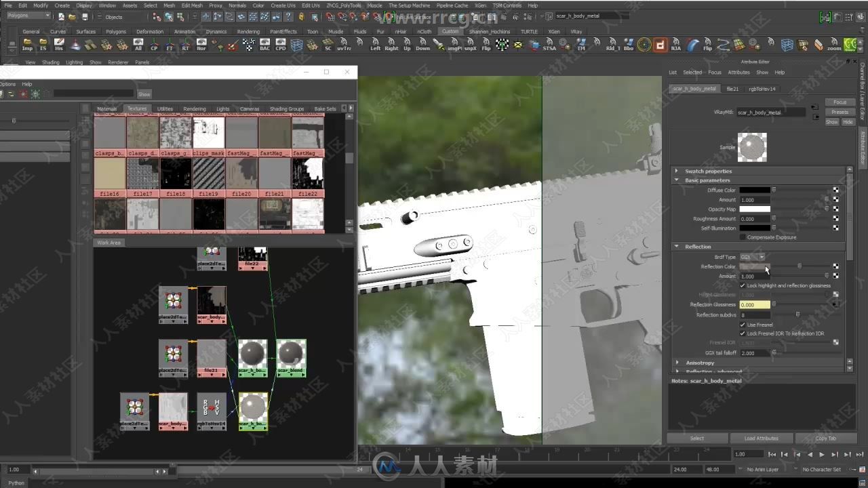Click the blue wireframe cube shelf icon
This screenshot has height=488, width=868.
(x=296, y=45)
